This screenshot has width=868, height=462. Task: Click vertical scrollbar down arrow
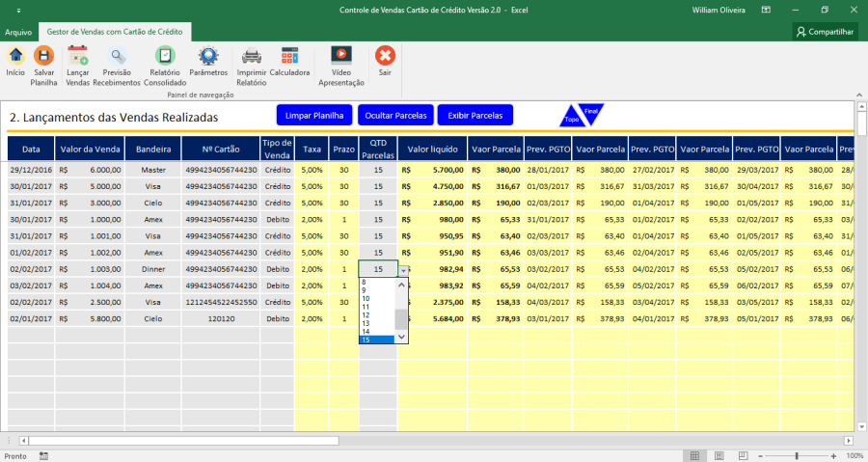[861, 426]
